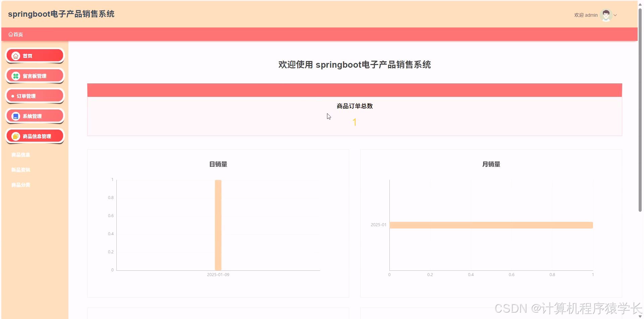Select 商品信息 in the sidebar submenu
644x319 pixels.
point(20,154)
